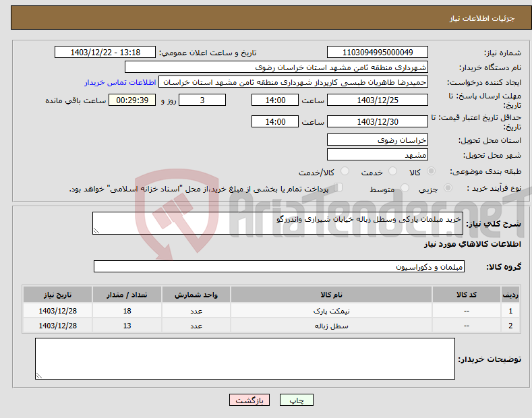Click the remaining days field showing 3

[202, 100]
